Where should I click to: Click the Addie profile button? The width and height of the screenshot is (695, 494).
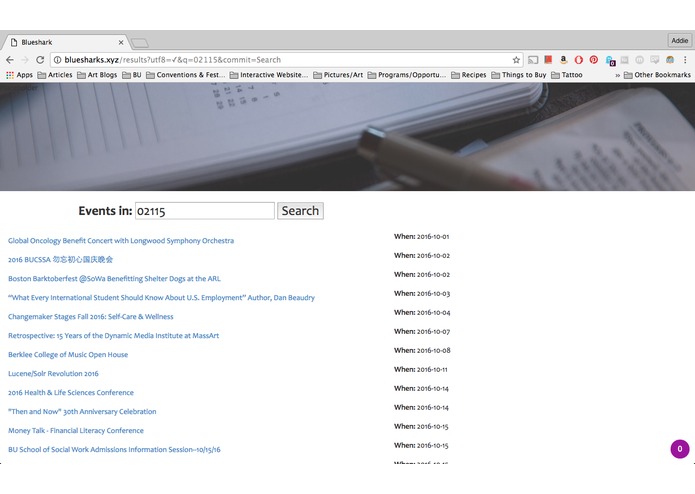679,40
